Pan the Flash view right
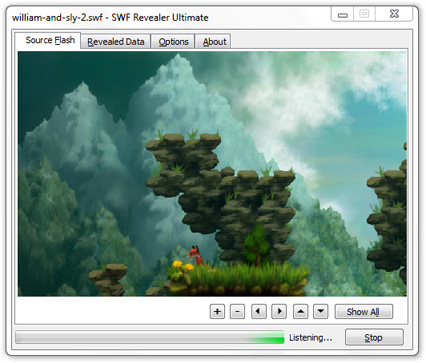This screenshot has height=363, width=426. (279, 312)
